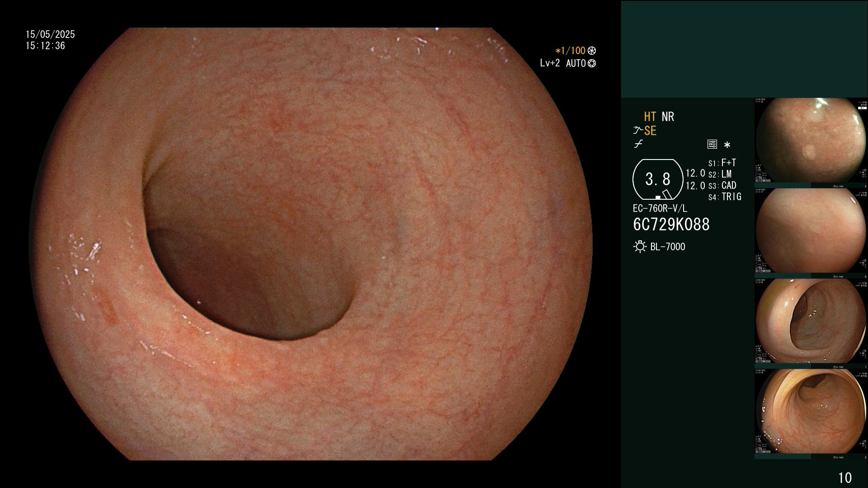
Task: Select the NR noise reduction indicator
Action: (x=668, y=117)
